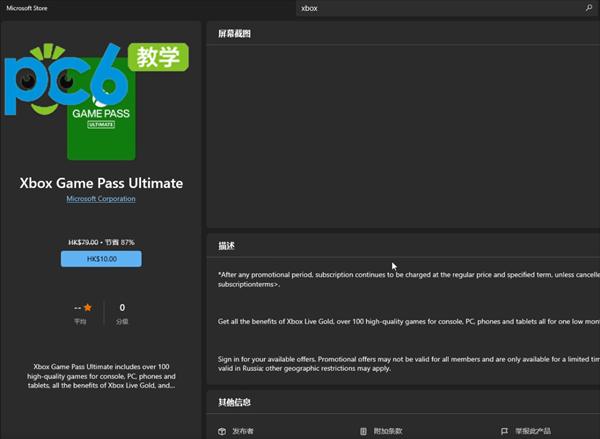The height and width of the screenshot is (439, 600).
Task: Click the 'Get all the benefits' paragraph
Action: 409,321
